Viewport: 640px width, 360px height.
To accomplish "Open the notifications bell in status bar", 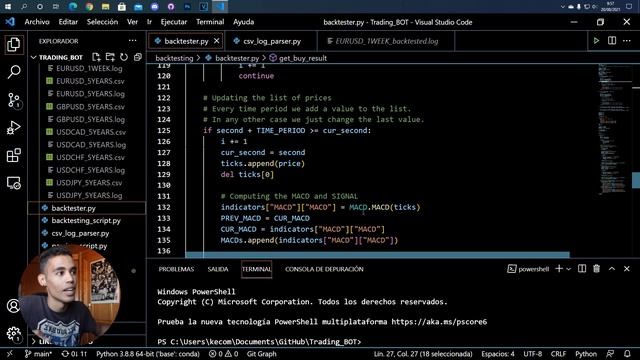I will tap(627, 354).
